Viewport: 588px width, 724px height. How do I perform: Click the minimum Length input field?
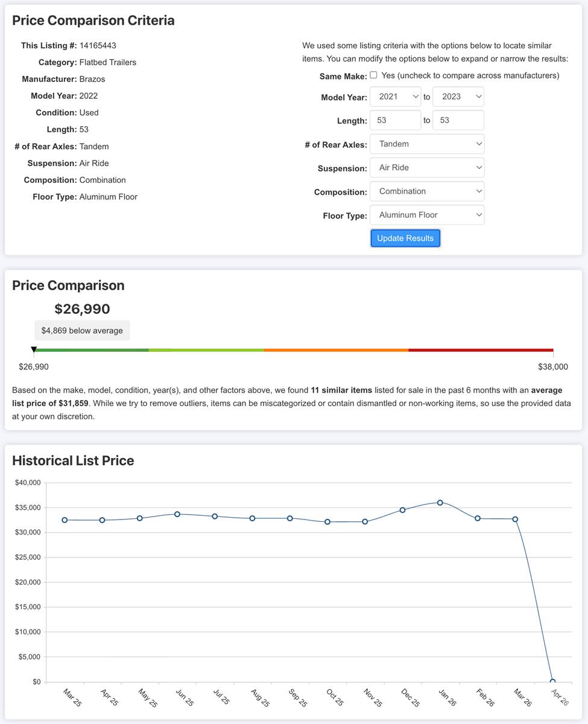[395, 121]
